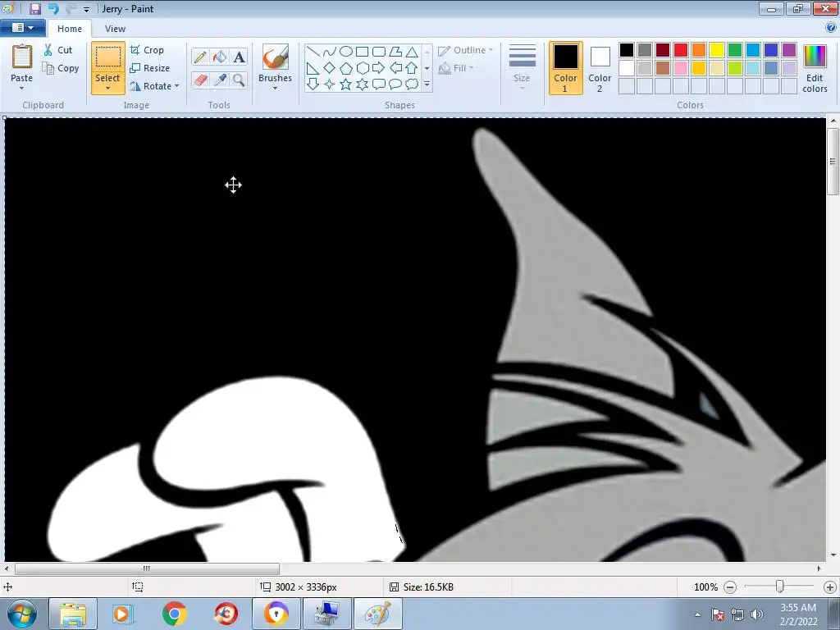Viewport: 840px width, 630px height.
Task: Pick the yellow color swatch
Action: [x=717, y=50]
